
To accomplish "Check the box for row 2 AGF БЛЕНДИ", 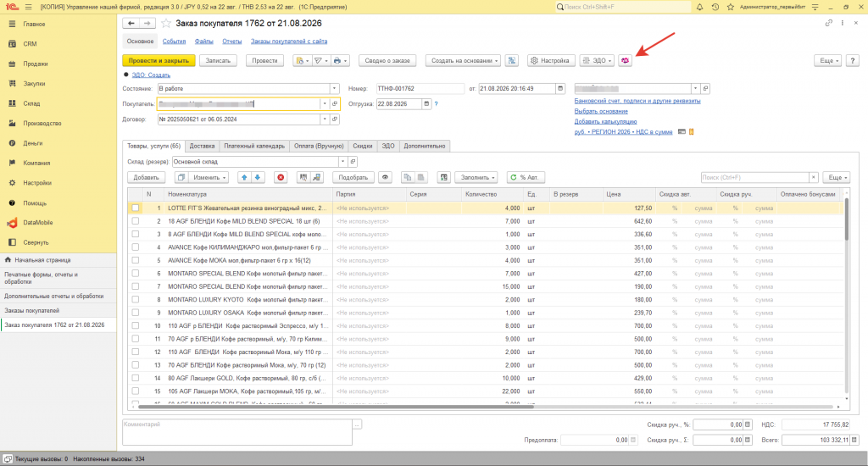I will tap(135, 221).
